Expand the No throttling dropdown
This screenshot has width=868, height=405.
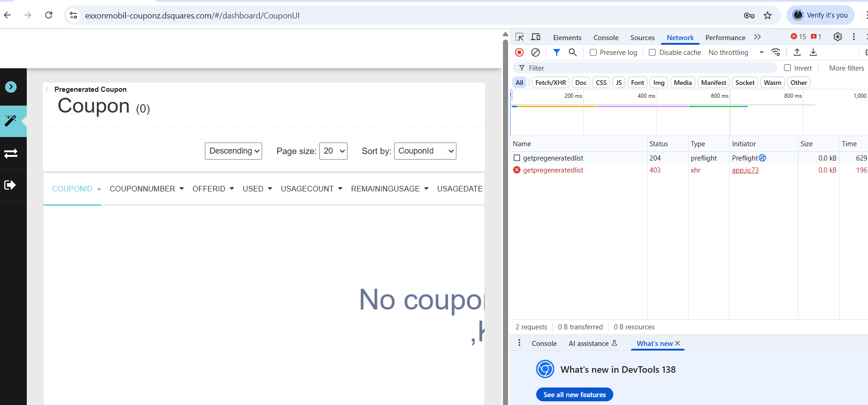[736, 53]
